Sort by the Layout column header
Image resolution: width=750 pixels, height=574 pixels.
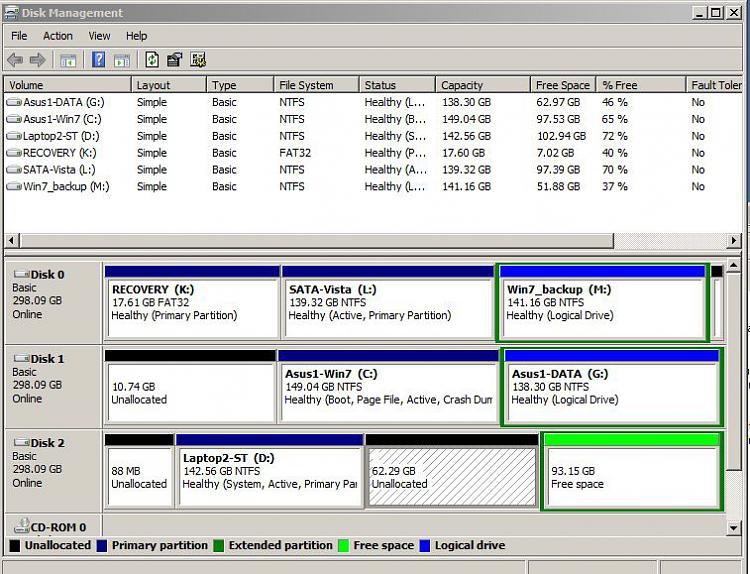click(169, 85)
